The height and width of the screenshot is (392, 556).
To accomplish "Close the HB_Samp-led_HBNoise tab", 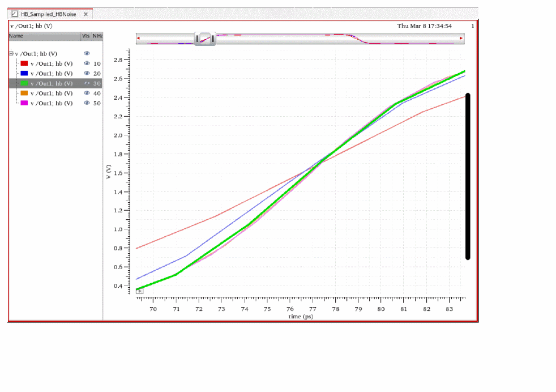I will (86, 14).
